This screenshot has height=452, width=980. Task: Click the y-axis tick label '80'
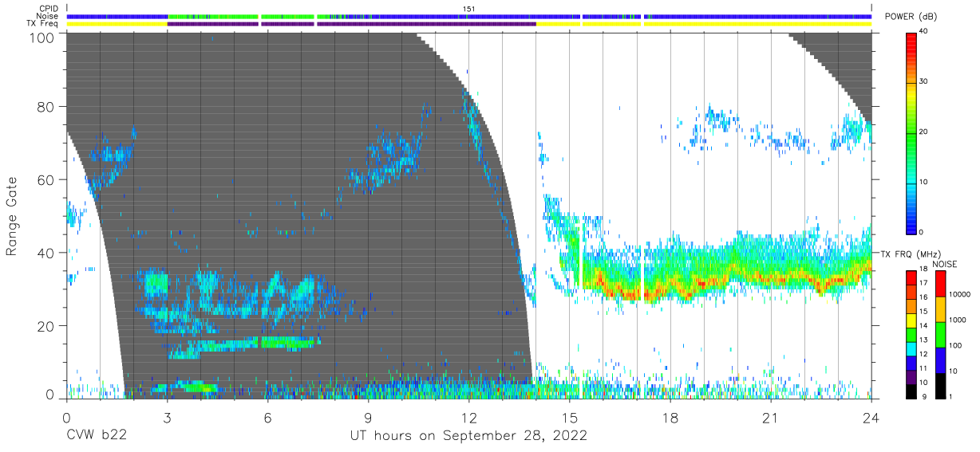[46, 107]
